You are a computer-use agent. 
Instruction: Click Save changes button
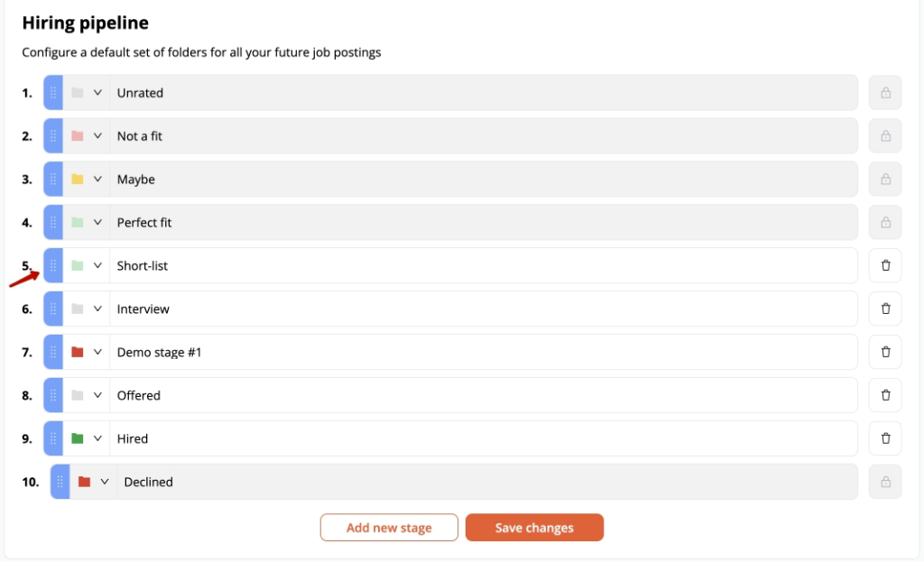(x=534, y=527)
